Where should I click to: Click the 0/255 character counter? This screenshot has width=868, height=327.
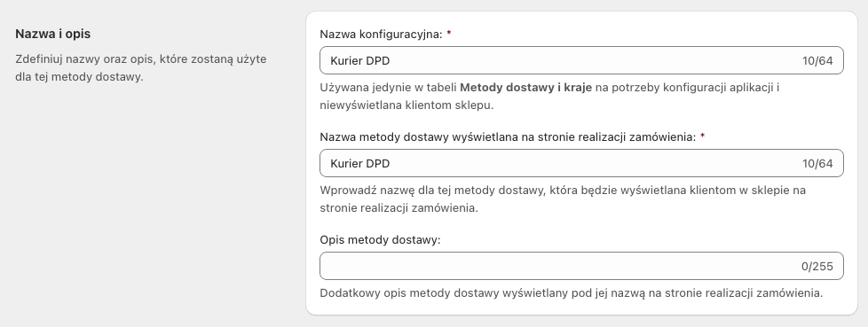click(x=817, y=266)
